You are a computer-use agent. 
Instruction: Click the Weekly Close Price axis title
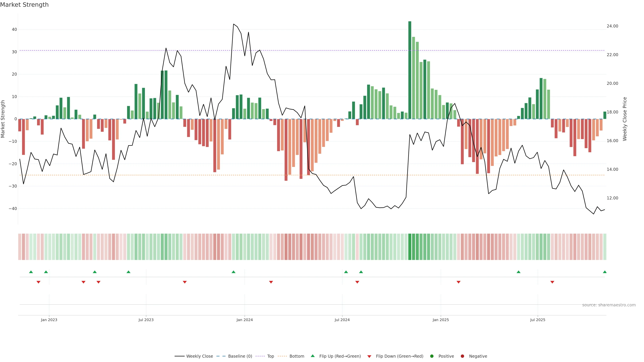pyautogui.click(x=625, y=119)
